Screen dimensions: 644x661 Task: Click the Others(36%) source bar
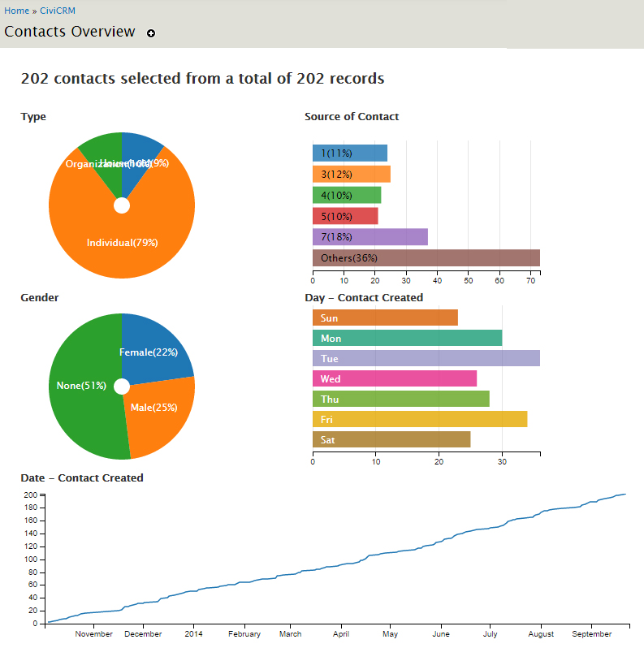426,258
